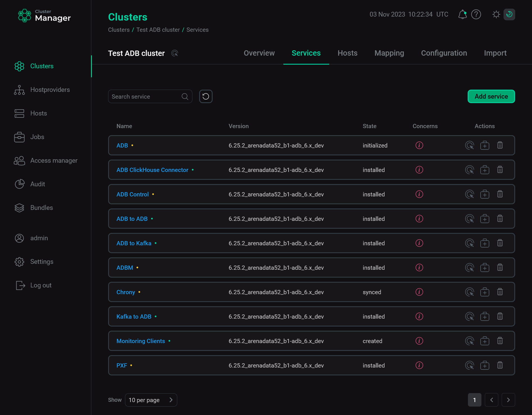
Task: Delete ADB Control service via trash icon
Action: click(500, 194)
